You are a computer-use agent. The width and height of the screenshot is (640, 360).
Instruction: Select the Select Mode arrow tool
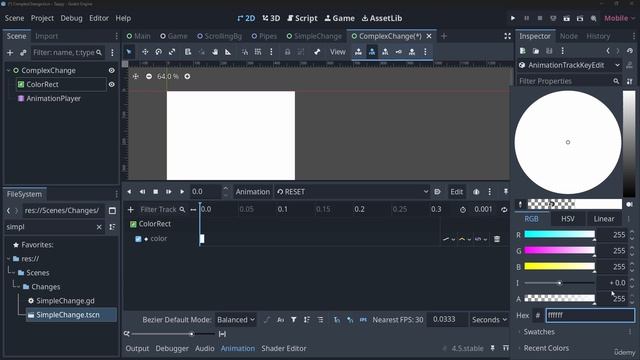pos(129,52)
